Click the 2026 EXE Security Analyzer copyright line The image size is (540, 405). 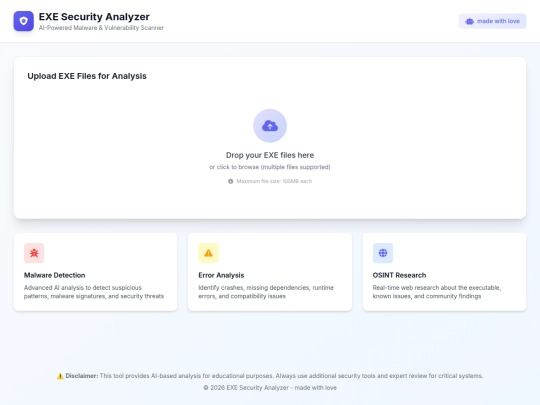coord(270,388)
